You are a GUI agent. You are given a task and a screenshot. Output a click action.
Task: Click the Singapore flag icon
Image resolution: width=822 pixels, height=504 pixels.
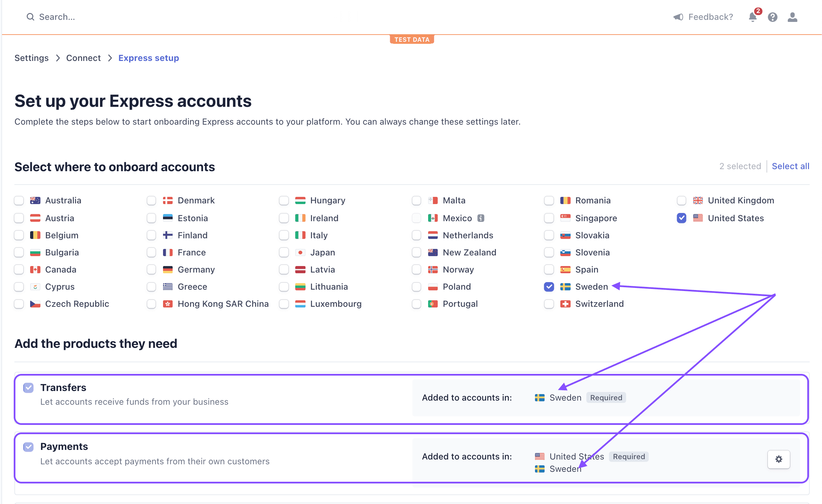click(x=565, y=218)
